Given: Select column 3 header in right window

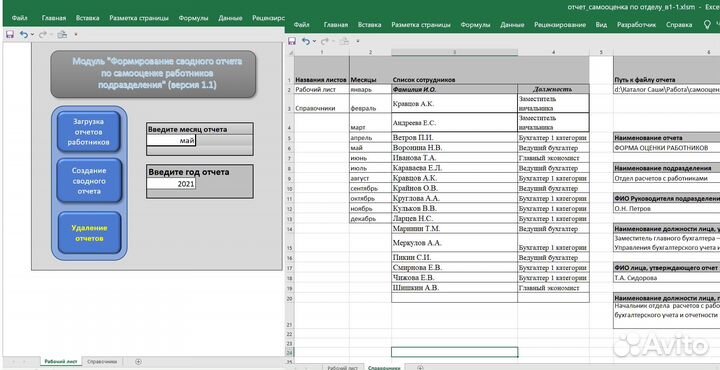Looking at the screenshot, I should click(455, 52).
